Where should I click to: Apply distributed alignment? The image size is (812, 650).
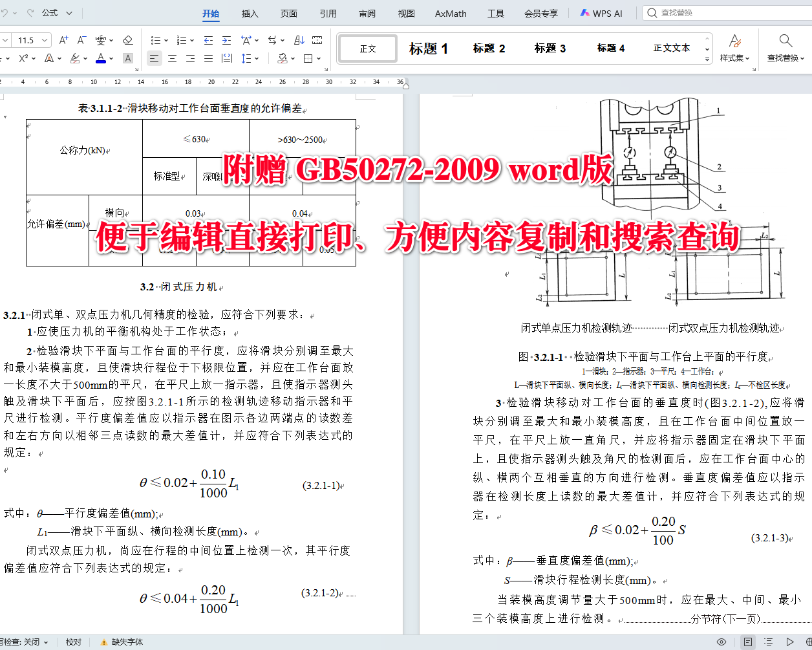226,58
